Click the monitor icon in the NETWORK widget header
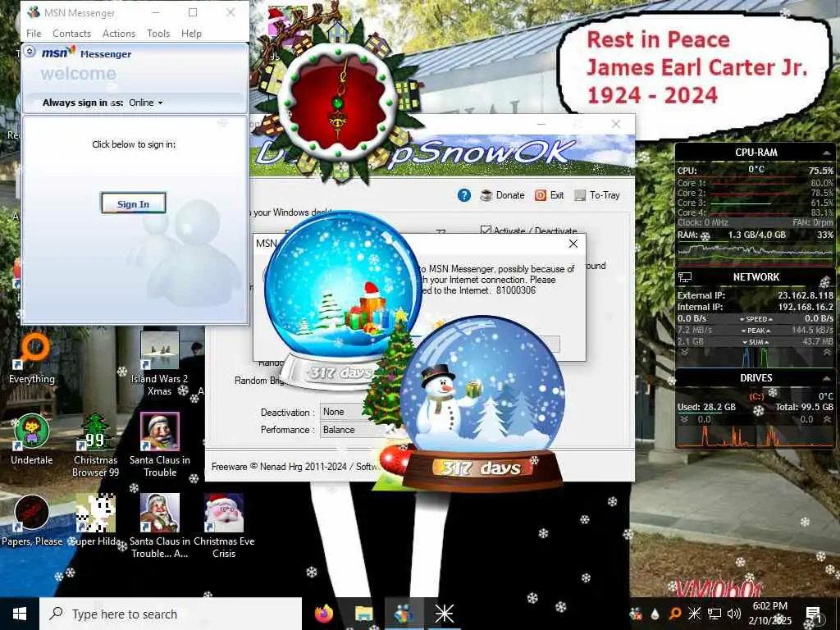This screenshot has width=840, height=630. click(685, 277)
